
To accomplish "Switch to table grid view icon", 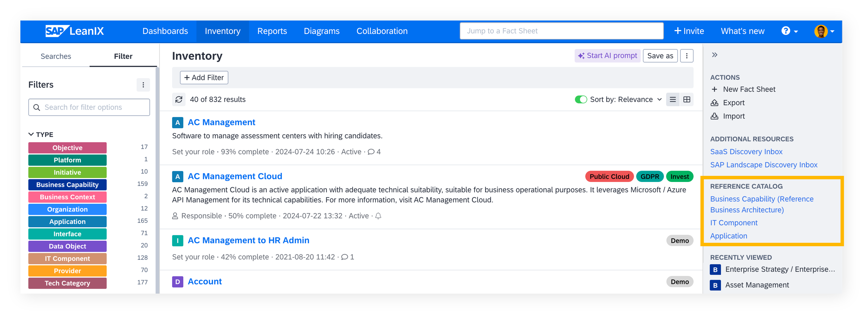I will pos(686,99).
